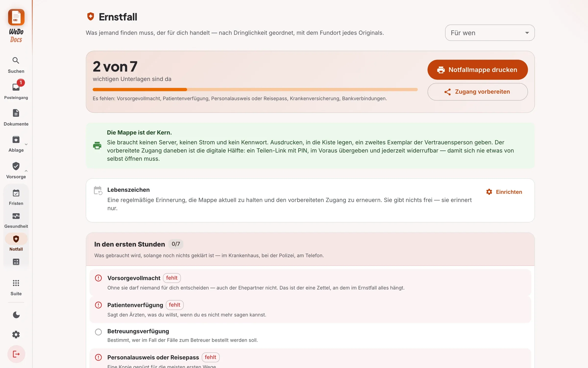Open the Suchen search icon
Screen dimensions: 588x368
[x=16, y=61]
